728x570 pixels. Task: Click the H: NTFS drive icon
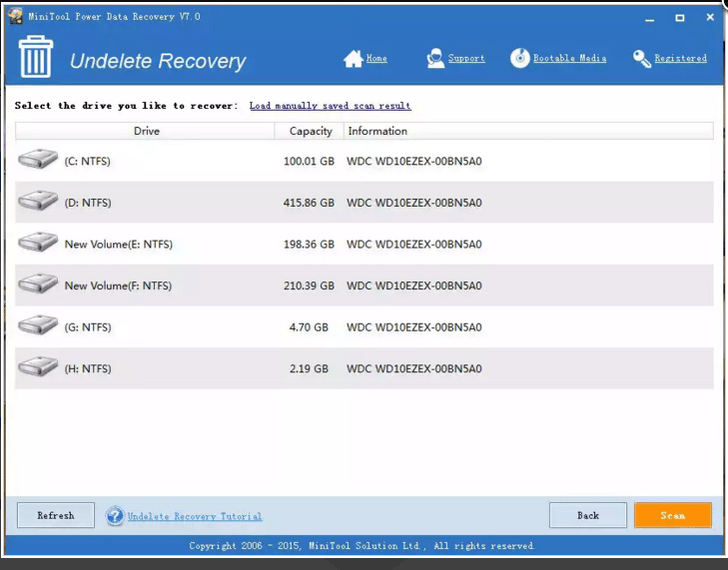[x=38, y=366]
